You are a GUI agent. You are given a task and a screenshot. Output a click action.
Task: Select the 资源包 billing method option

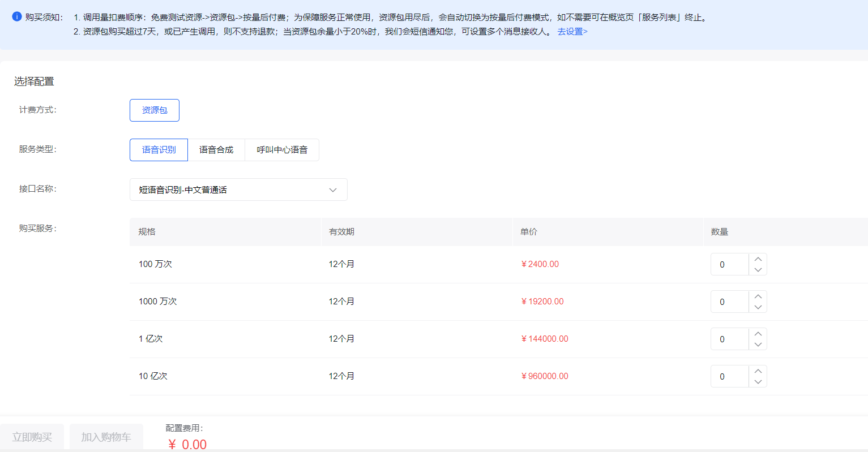pyautogui.click(x=155, y=110)
